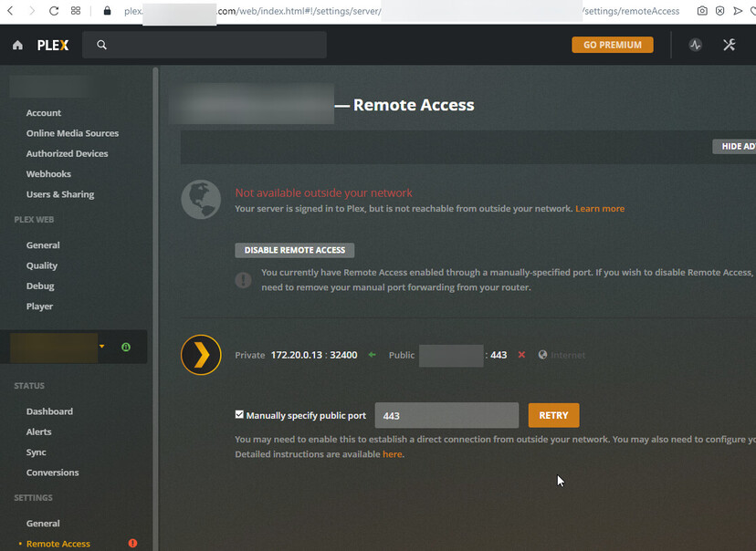Reload the page with refresh icon

(54, 11)
